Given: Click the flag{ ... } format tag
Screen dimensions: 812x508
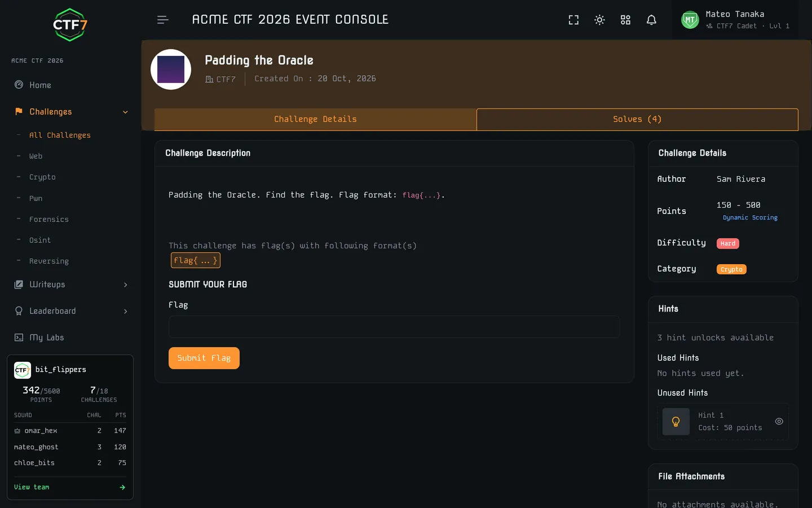Looking at the screenshot, I should [196, 260].
